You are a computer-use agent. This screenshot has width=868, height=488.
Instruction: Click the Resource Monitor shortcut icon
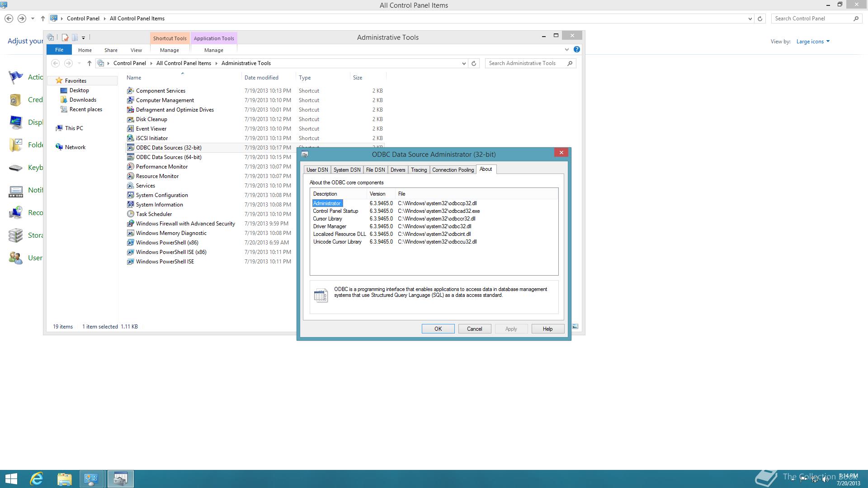point(130,176)
